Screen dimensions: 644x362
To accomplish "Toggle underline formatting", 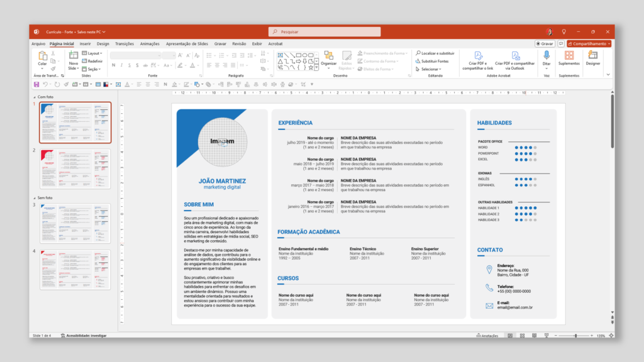I will click(130, 65).
